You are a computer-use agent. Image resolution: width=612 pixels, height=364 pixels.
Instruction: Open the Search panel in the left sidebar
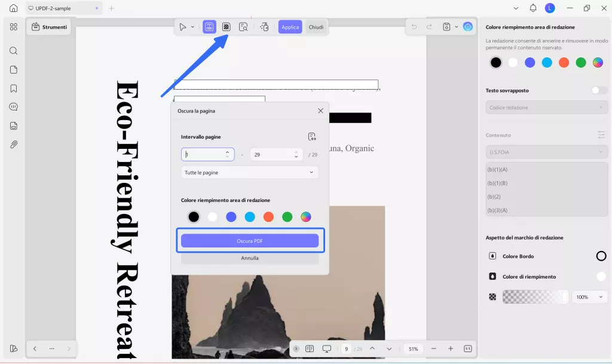coord(13,51)
